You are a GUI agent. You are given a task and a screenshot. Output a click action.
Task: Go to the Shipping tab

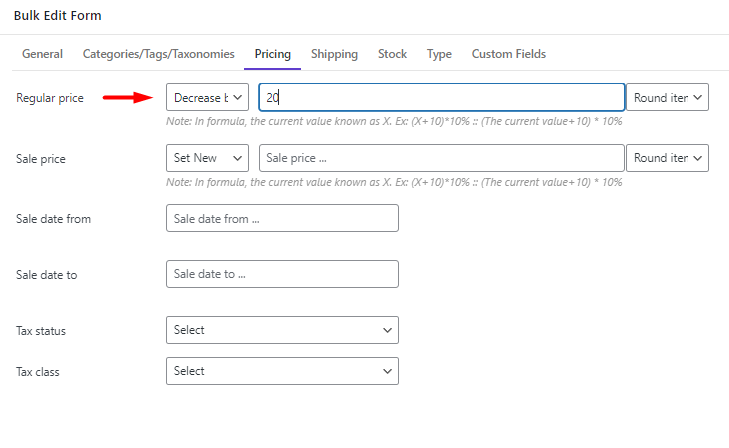click(x=334, y=54)
